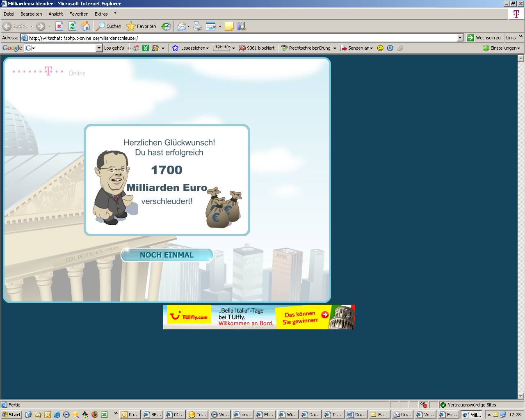
Task: Click the Zurück back arrow button
Action: click(15, 26)
